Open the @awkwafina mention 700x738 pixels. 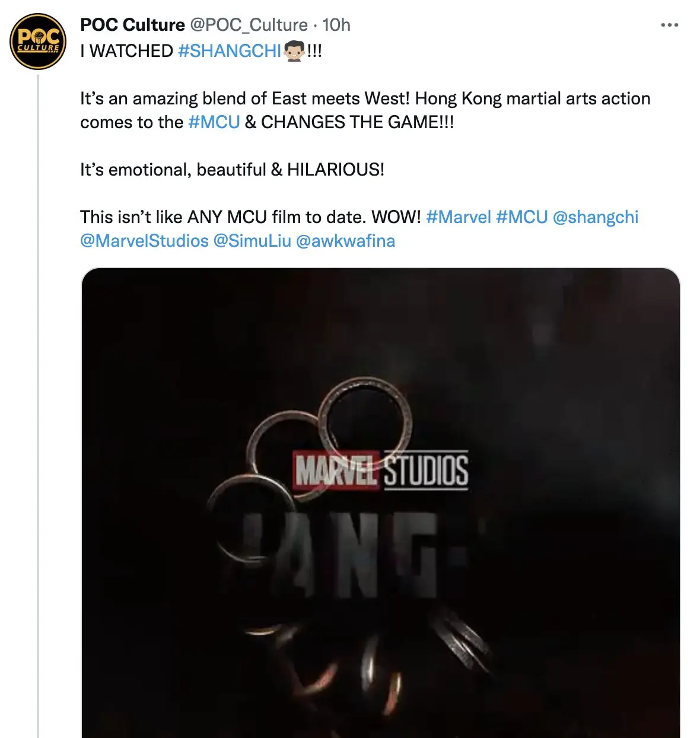point(345,241)
